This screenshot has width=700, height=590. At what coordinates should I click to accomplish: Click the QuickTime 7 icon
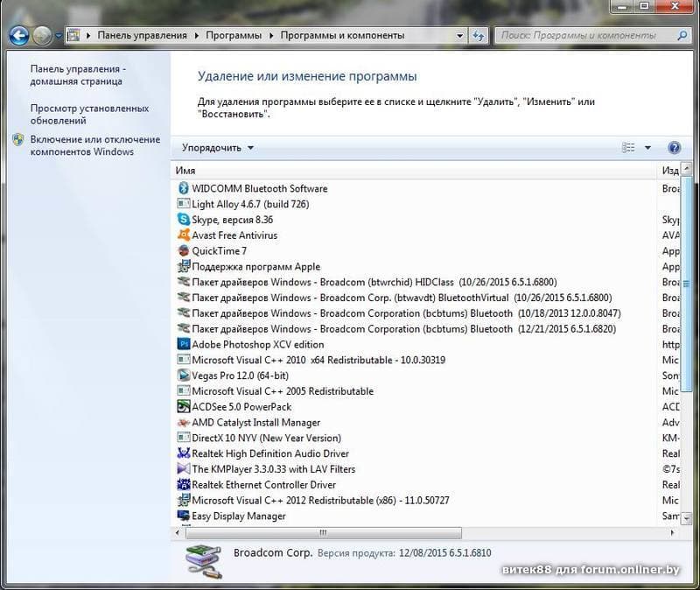184,250
